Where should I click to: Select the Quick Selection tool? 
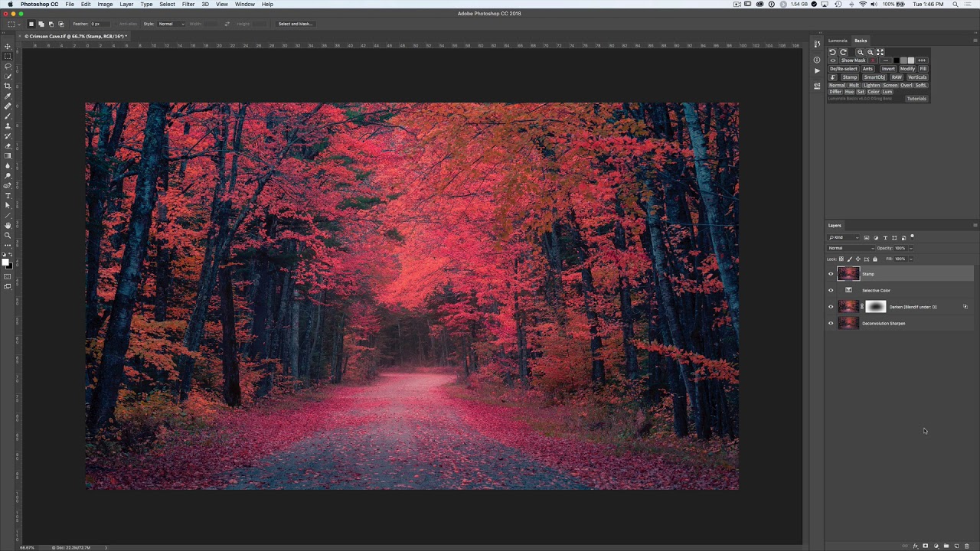[8, 76]
